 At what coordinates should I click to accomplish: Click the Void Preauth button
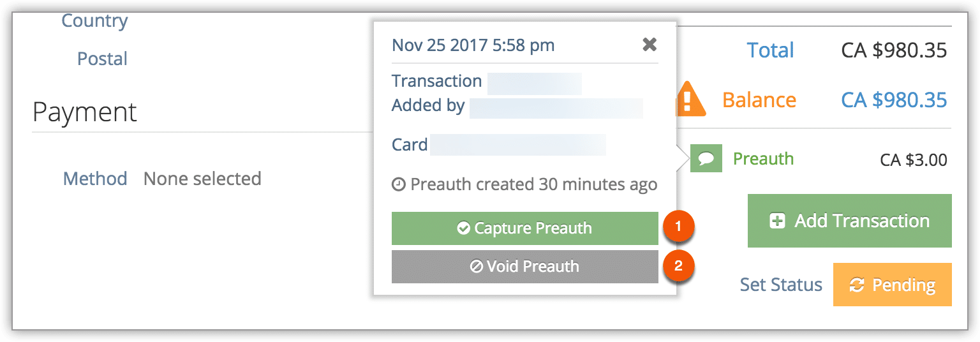(524, 267)
